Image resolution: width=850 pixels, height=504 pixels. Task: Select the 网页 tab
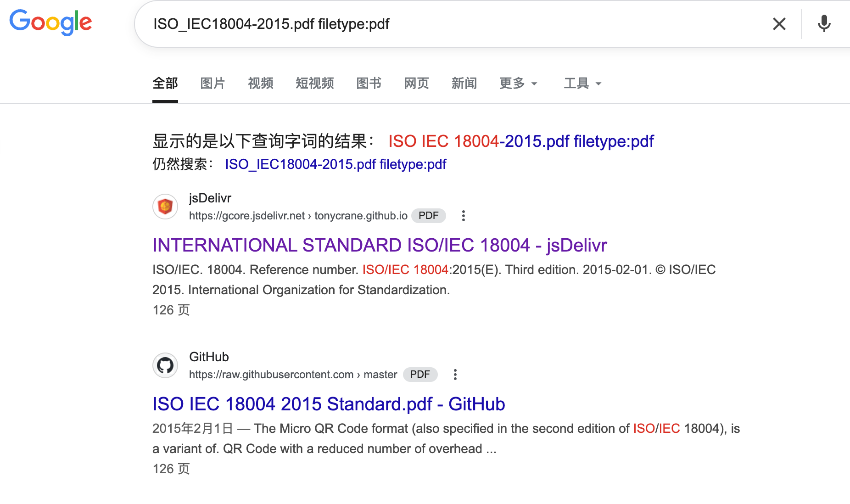pyautogui.click(x=416, y=83)
